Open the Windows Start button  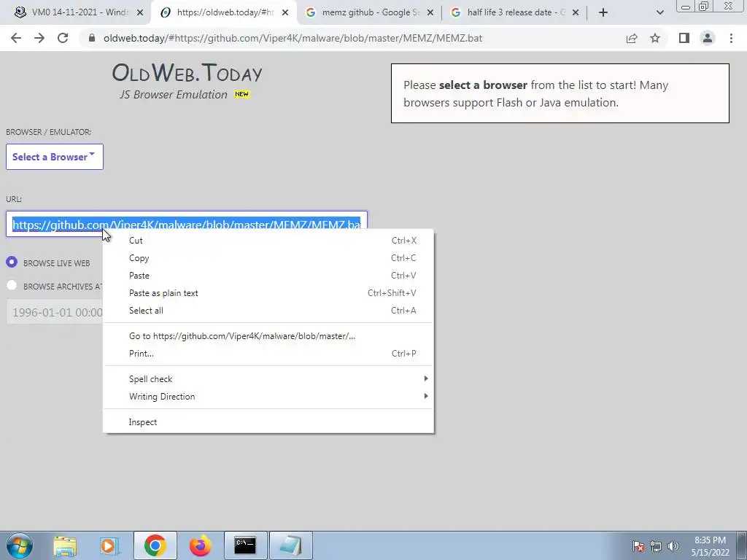click(19, 545)
